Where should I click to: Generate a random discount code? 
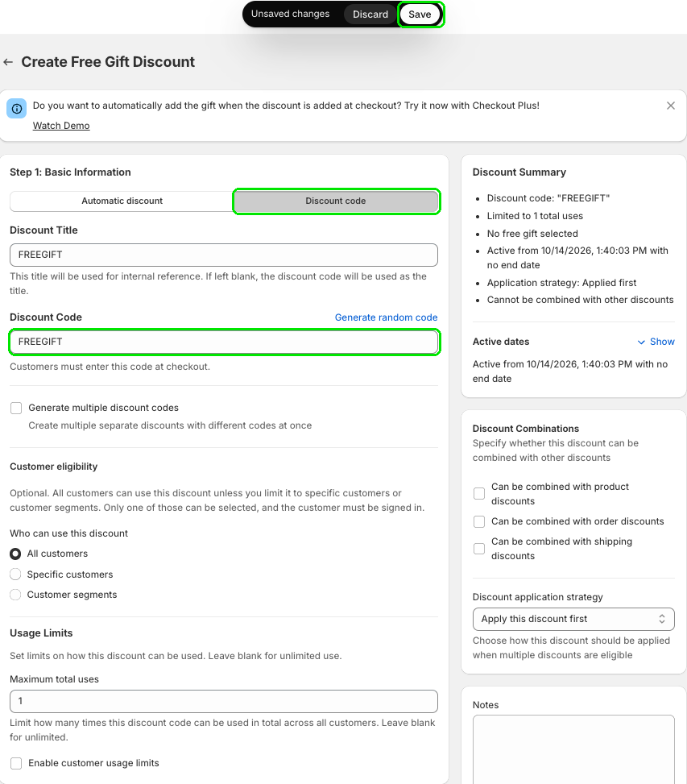point(386,317)
